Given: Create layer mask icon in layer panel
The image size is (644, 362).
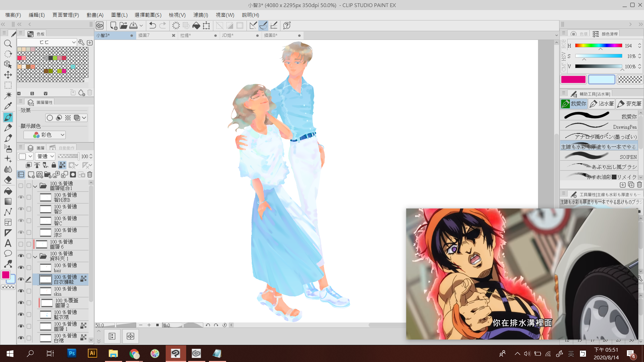Looking at the screenshot, I should pyautogui.click(x=73, y=175).
